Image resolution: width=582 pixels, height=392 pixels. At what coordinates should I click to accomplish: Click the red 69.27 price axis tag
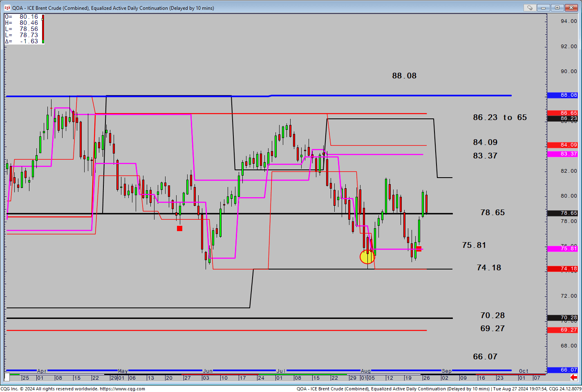coord(563,330)
